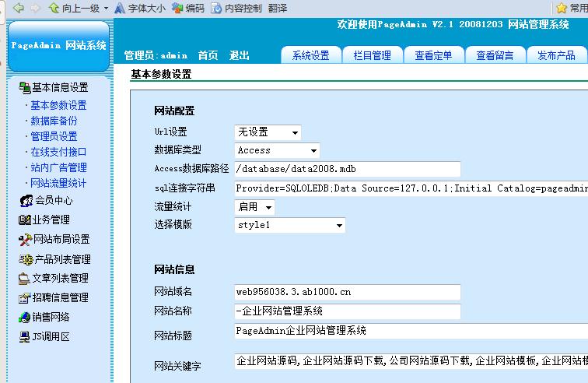
Task: Click the 网站名称 input field
Action: pyautogui.click(x=348, y=311)
